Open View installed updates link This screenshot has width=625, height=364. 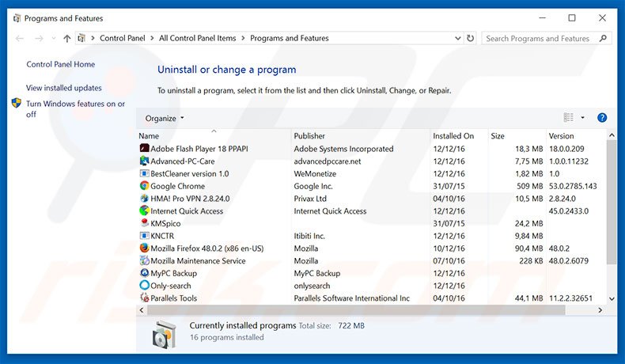(64, 88)
